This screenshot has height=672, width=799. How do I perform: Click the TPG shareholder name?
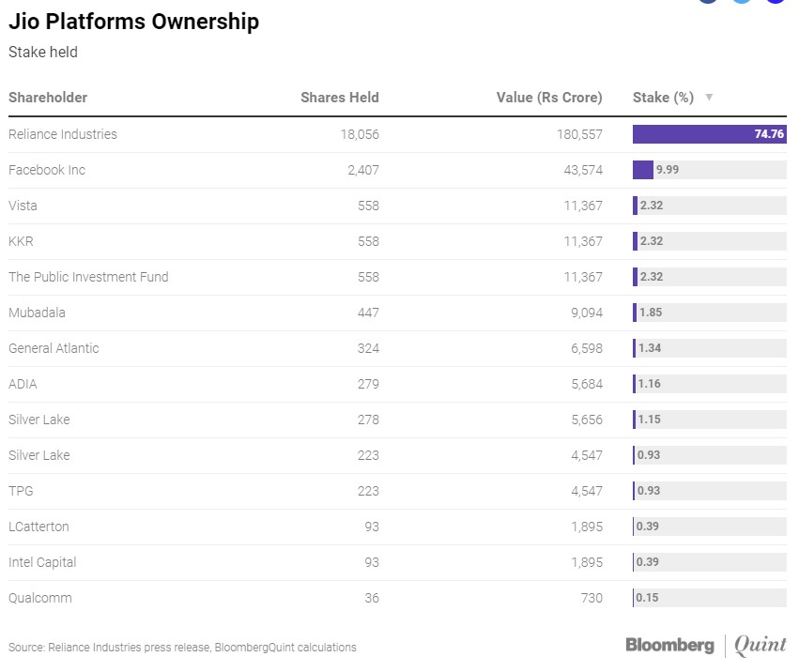(21, 491)
